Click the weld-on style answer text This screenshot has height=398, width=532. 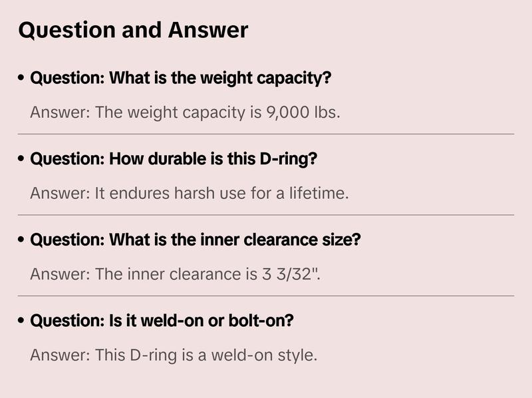tap(174, 355)
